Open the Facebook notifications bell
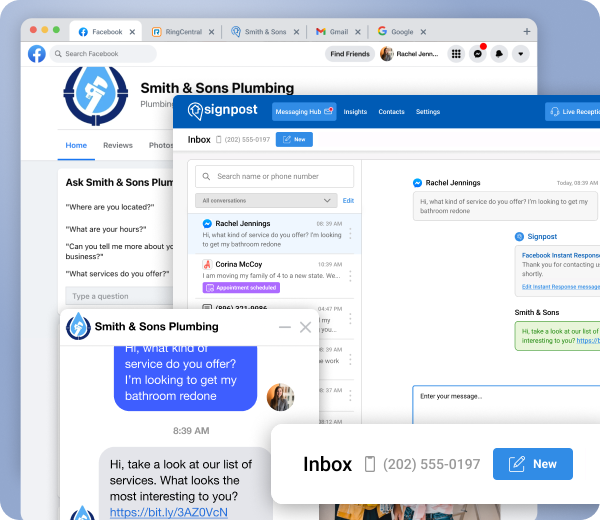600x520 pixels. pyautogui.click(x=499, y=54)
